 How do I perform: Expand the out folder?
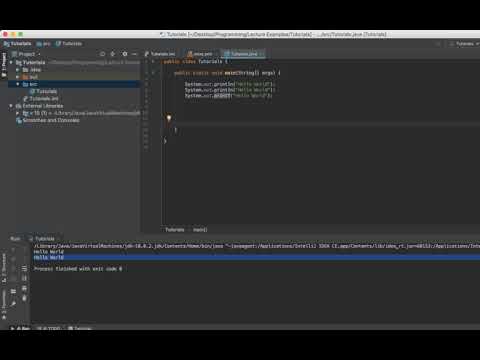click(x=18, y=77)
